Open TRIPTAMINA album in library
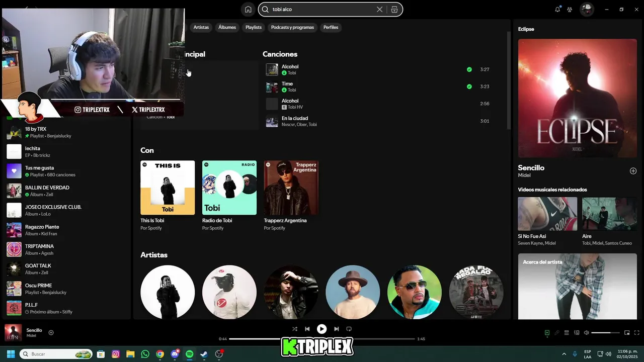The width and height of the screenshot is (644, 362). pyautogui.click(x=65, y=249)
